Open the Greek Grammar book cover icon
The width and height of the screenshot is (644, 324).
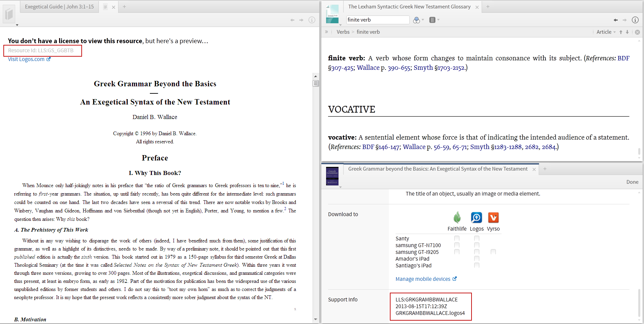point(332,176)
